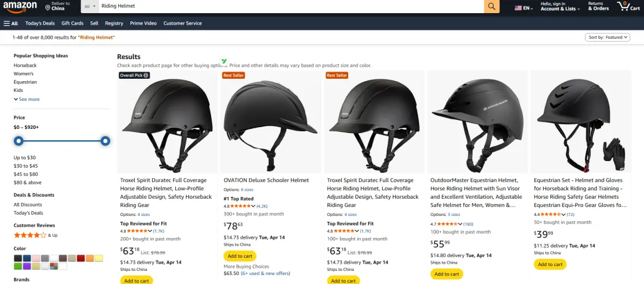The image size is (644, 284).
Task: Select the red color swatch
Action: point(80,258)
